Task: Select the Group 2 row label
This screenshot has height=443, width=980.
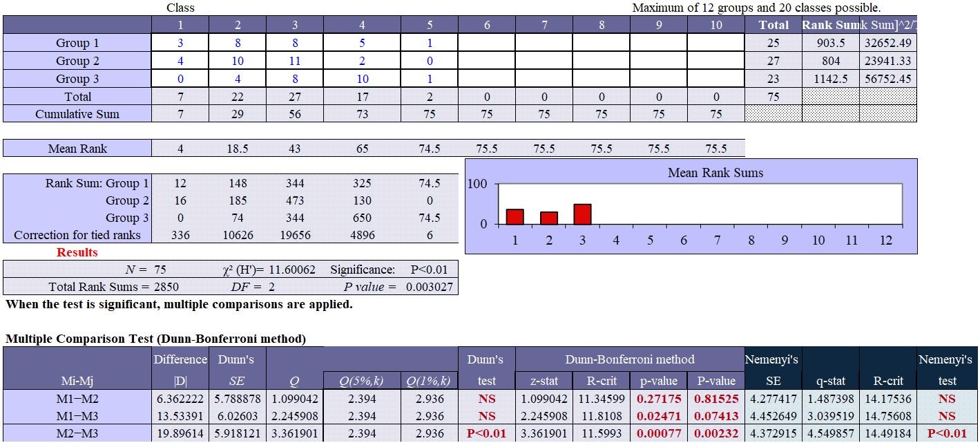Action: click(77, 61)
